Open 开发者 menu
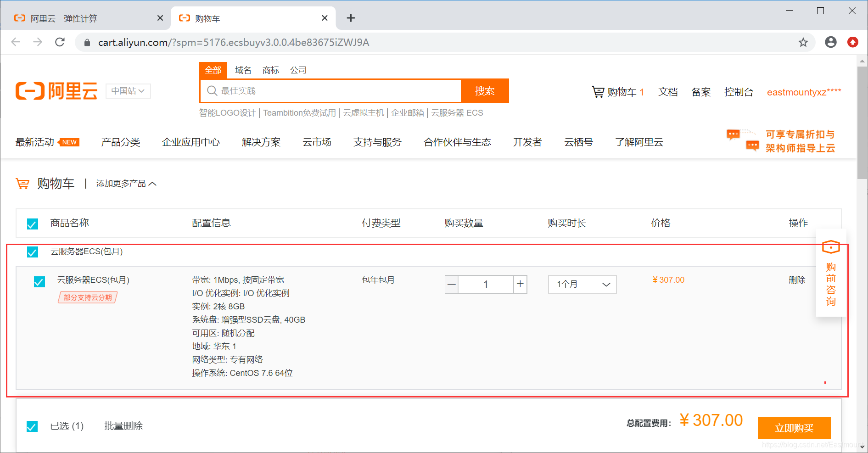 (x=527, y=142)
